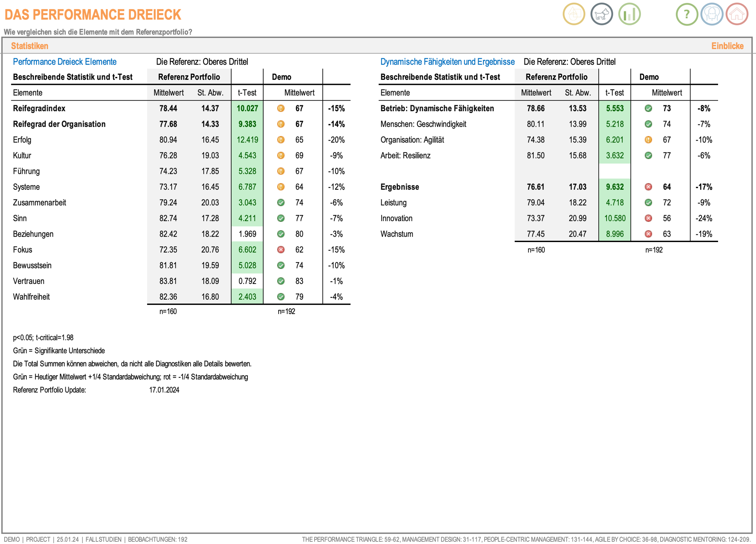Click the -24% deviation in Innovation row
756x544 pixels.
click(704, 218)
